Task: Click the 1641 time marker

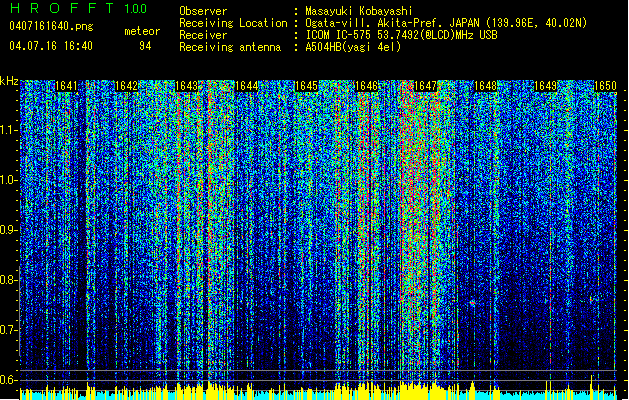Action: pos(66,86)
